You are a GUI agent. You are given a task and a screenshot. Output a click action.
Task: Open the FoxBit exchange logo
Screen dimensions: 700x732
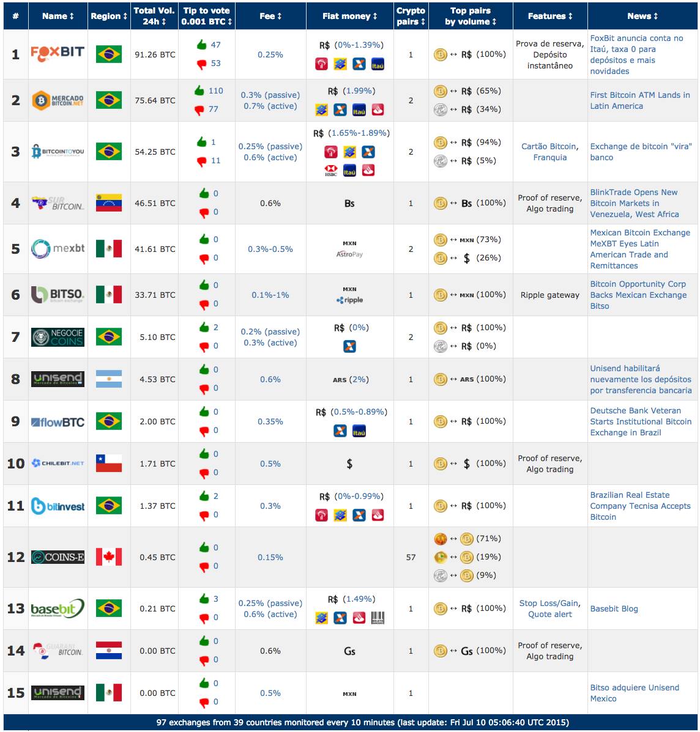tap(58, 54)
